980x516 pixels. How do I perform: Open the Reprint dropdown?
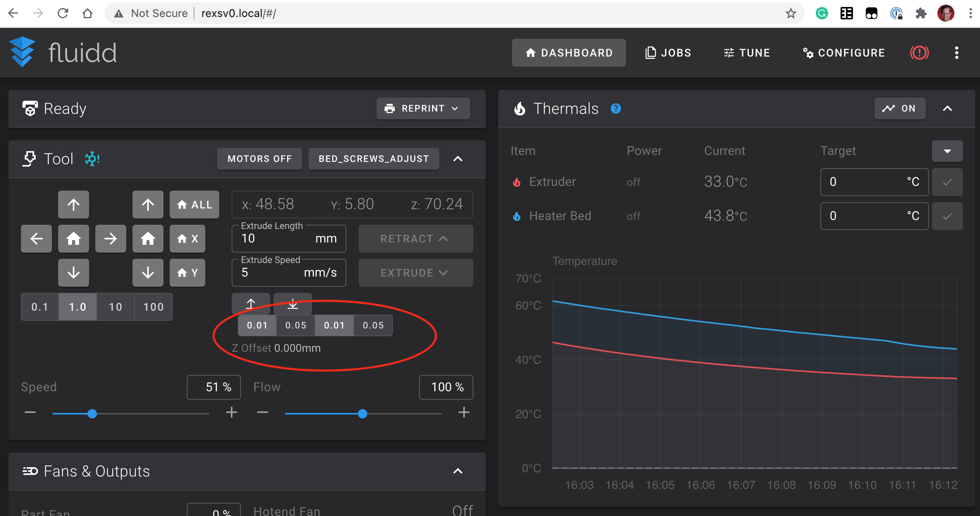coord(423,108)
